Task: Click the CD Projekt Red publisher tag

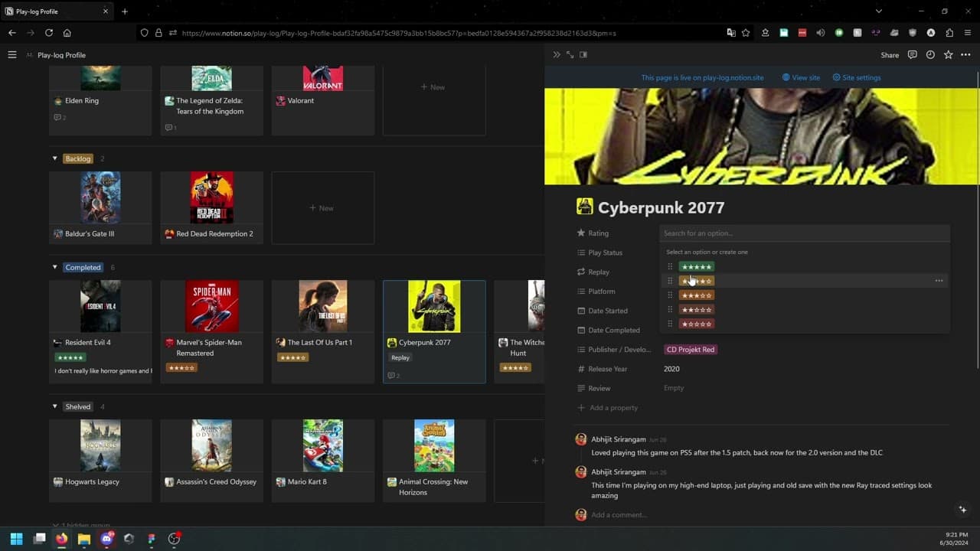Action: click(x=691, y=350)
